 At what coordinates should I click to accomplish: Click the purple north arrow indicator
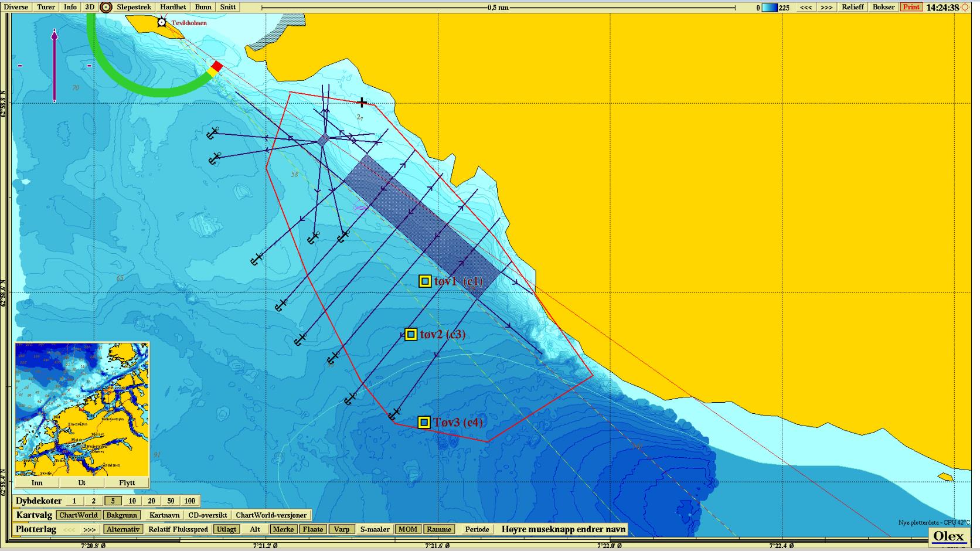(x=55, y=66)
